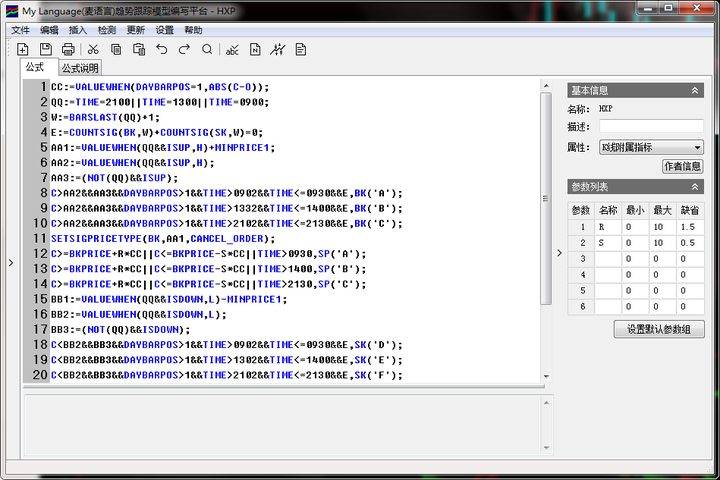
Task: Collapse the 参数列表 panel section
Action: (x=695, y=187)
